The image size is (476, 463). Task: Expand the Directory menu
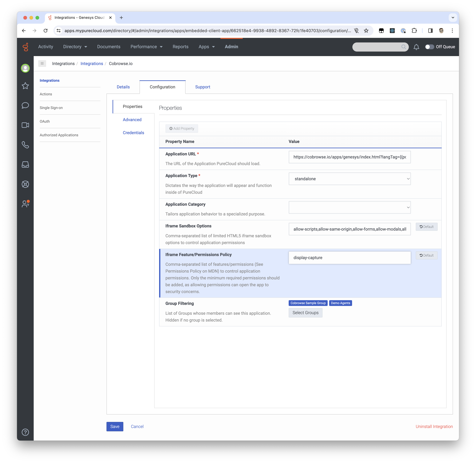point(75,47)
